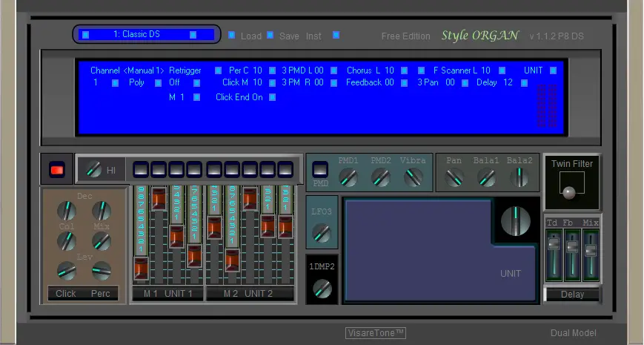Click the last drawbar of M 2 UNIT 2

click(285, 226)
